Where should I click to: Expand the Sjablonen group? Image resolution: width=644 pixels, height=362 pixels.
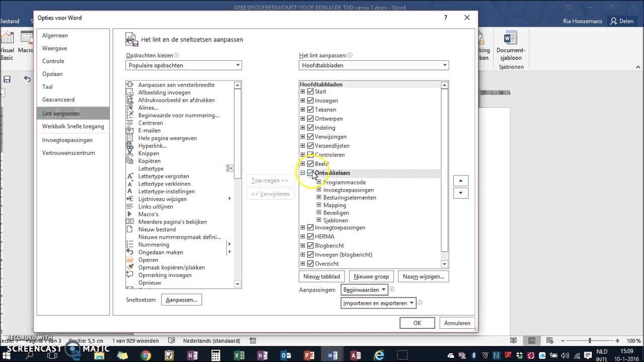point(319,220)
